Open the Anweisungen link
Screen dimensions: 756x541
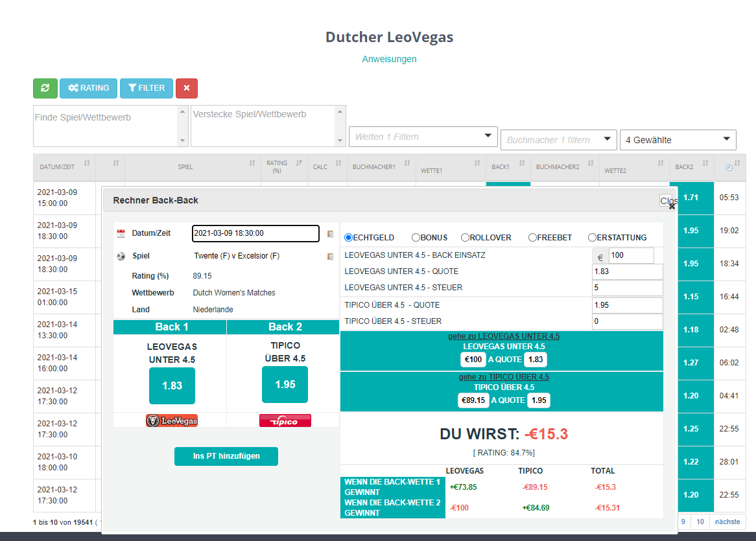(389, 59)
